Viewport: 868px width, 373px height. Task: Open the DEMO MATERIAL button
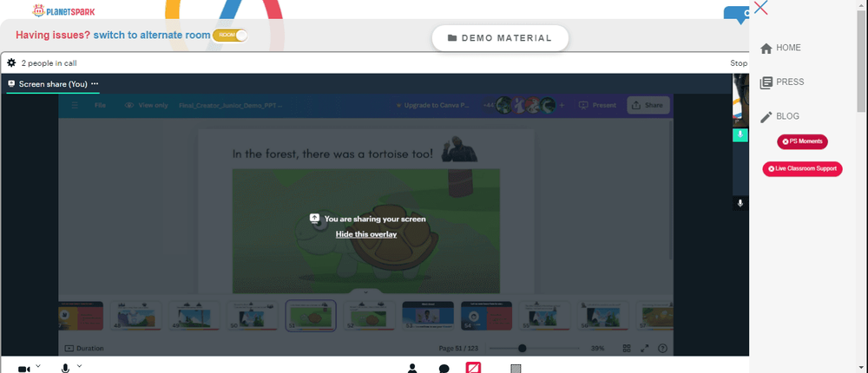(500, 38)
